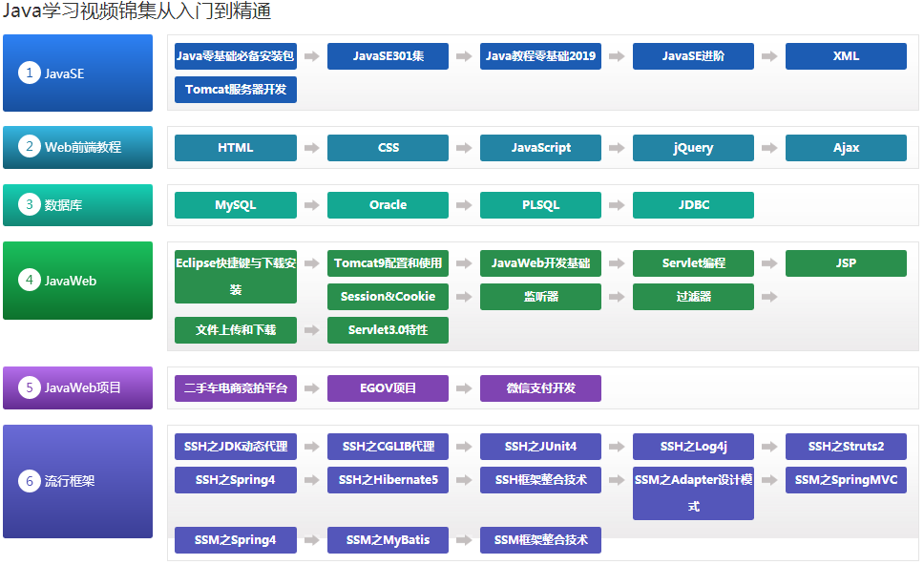Choose the JDBC database course
Viewport: 924px width, 565px height.
693,205
